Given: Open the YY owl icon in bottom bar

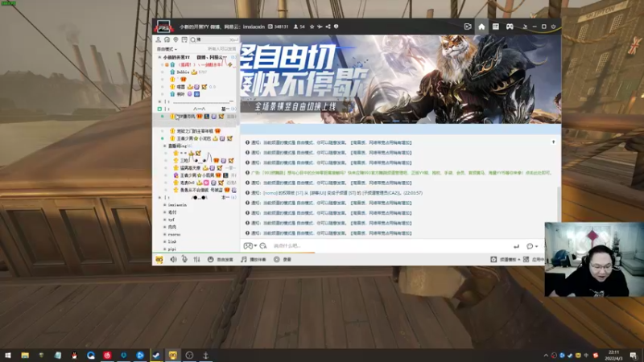Looking at the screenshot, I should click(159, 259).
